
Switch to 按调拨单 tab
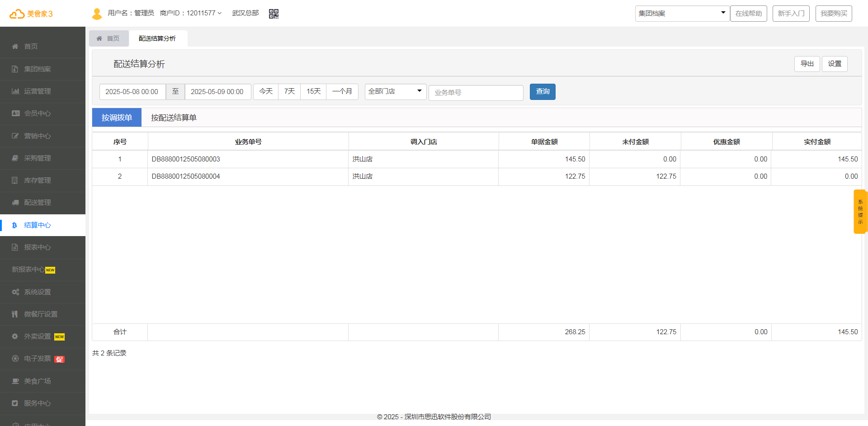(117, 118)
